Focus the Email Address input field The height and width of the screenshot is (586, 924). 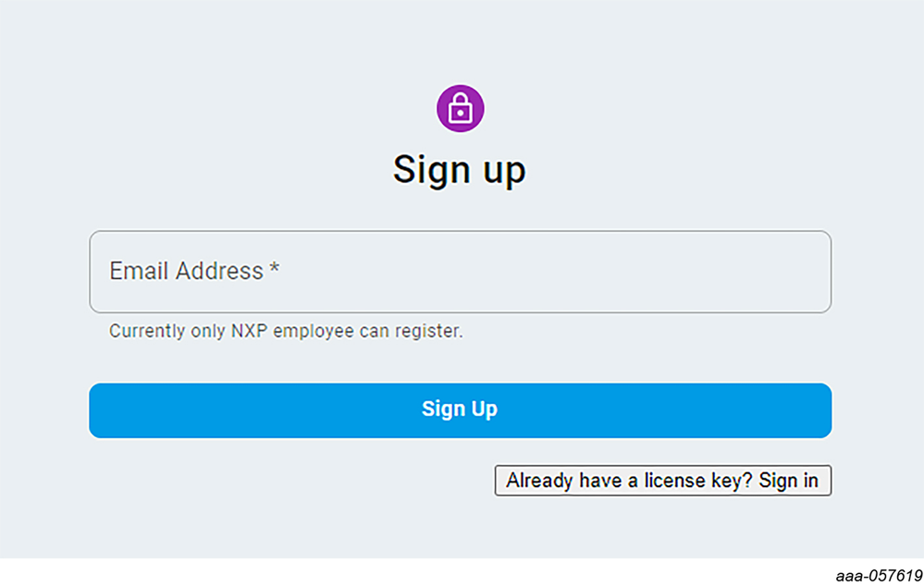point(460,272)
